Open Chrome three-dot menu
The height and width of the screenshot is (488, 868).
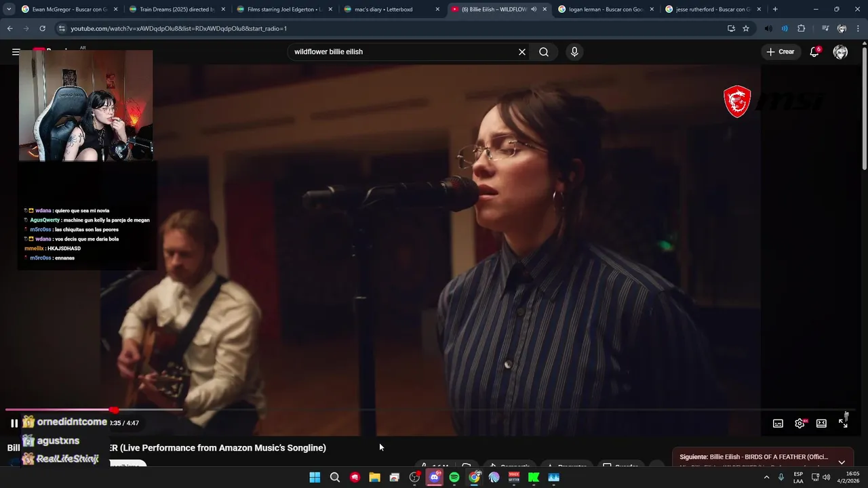pos(858,28)
